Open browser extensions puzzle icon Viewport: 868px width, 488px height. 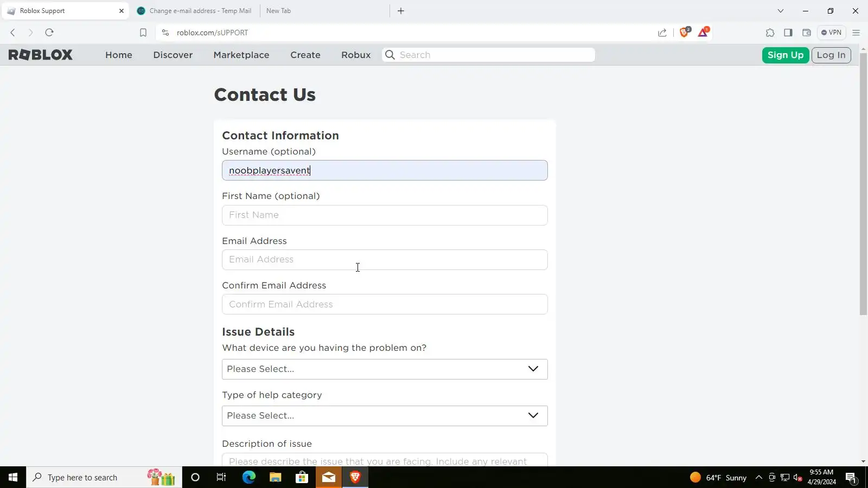tap(770, 33)
